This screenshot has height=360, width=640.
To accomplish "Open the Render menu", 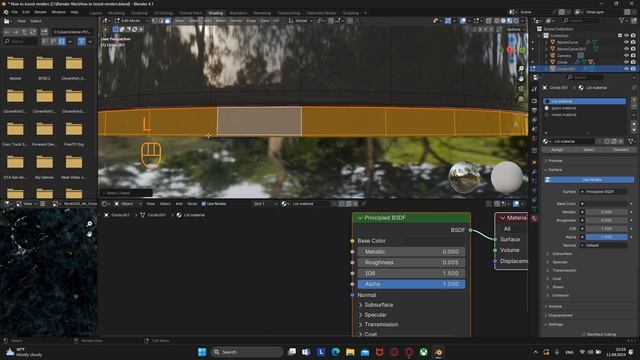I will click(40, 12).
